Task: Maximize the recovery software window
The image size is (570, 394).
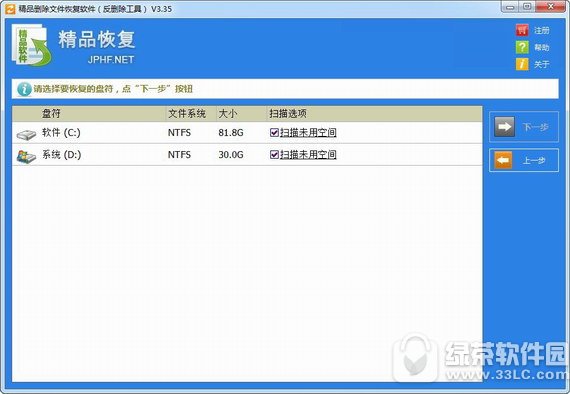Action: coord(527,7)
